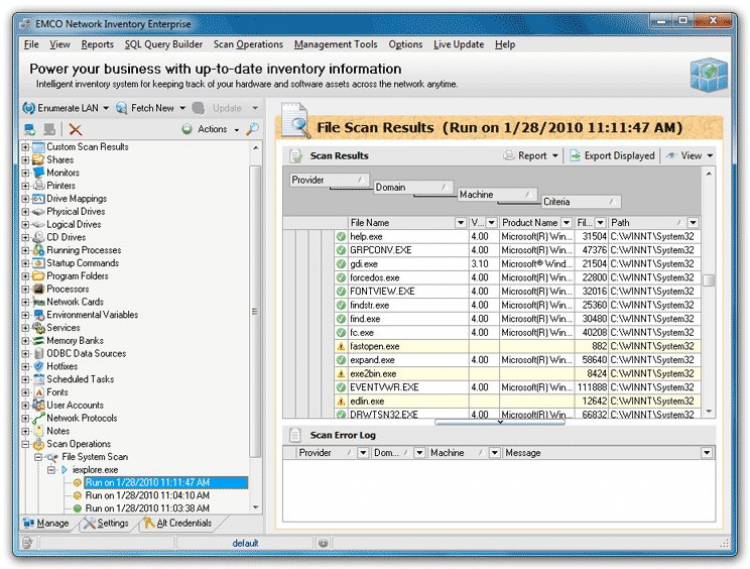
Task: Click the magnifier search icon beside Actions
Action: (252, 129)
